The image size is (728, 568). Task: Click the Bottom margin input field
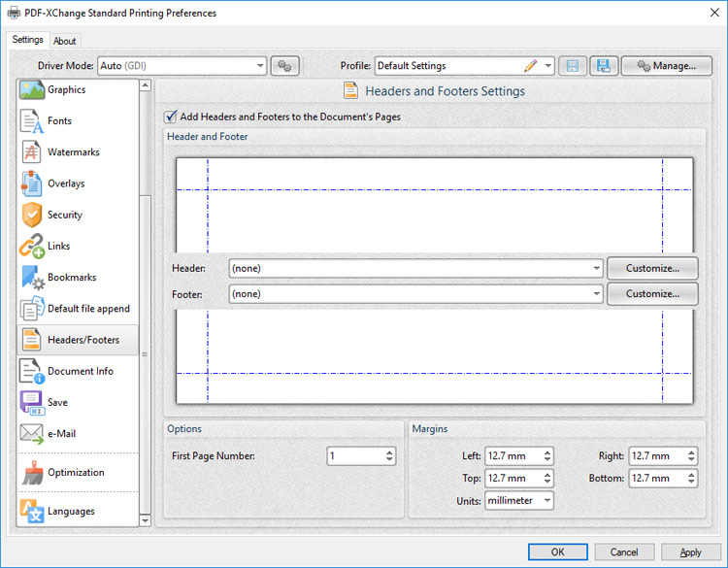pyautogui.click(x=658, y=479)
